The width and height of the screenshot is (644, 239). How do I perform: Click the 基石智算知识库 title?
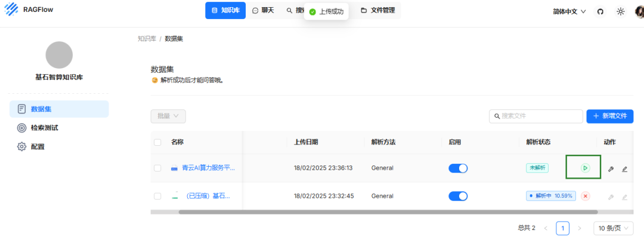pos(59,77)
